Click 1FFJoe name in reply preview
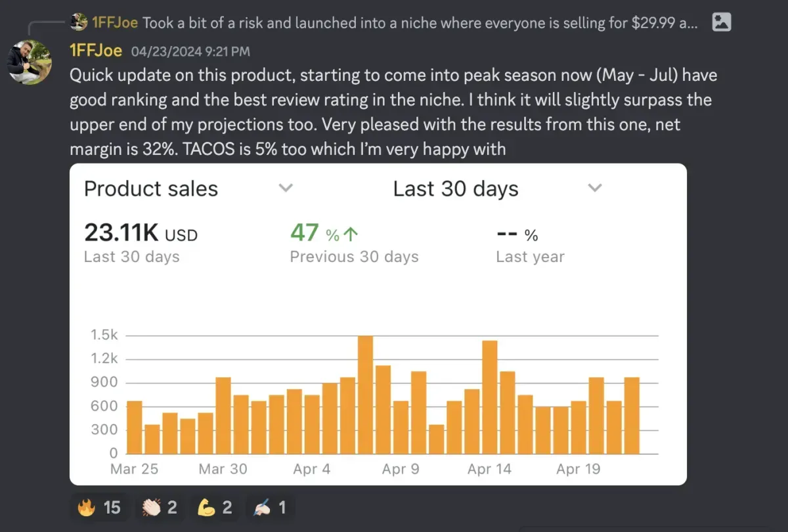The height and width of the screenshot is (532, 788). click(x=115, y=22)
